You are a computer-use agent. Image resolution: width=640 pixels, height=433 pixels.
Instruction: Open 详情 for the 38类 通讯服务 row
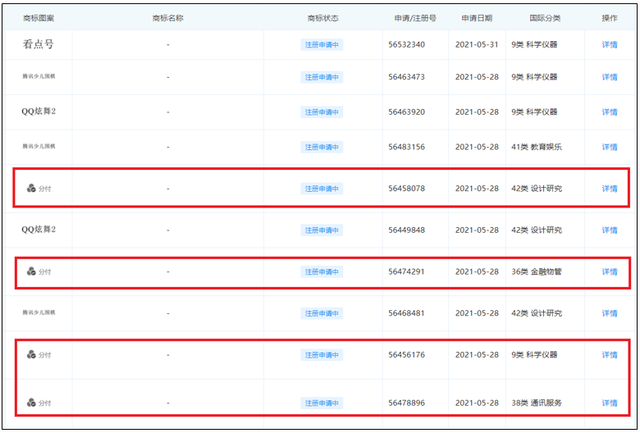(609, 403)
